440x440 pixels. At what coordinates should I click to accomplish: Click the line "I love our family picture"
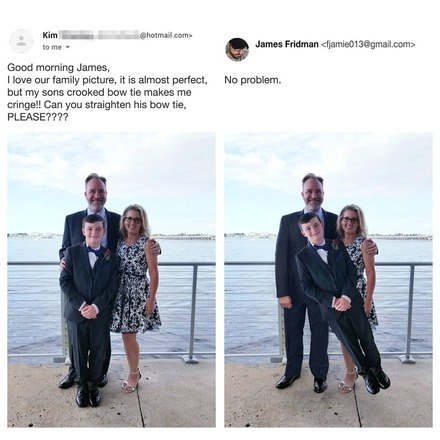coord(107,80)
